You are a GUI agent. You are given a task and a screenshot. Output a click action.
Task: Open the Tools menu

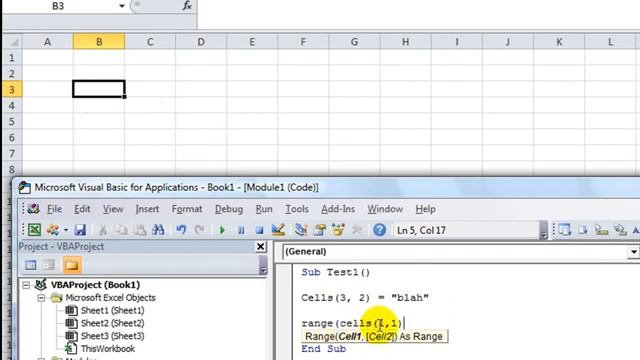pos(297,209)
